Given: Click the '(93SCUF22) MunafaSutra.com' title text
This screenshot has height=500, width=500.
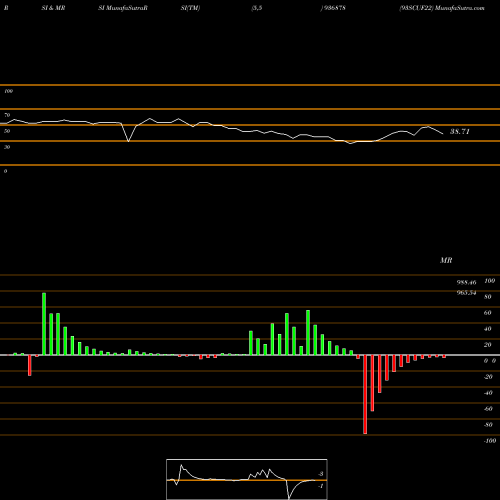Looking at the screenshot, I should (x=442, y=8).
